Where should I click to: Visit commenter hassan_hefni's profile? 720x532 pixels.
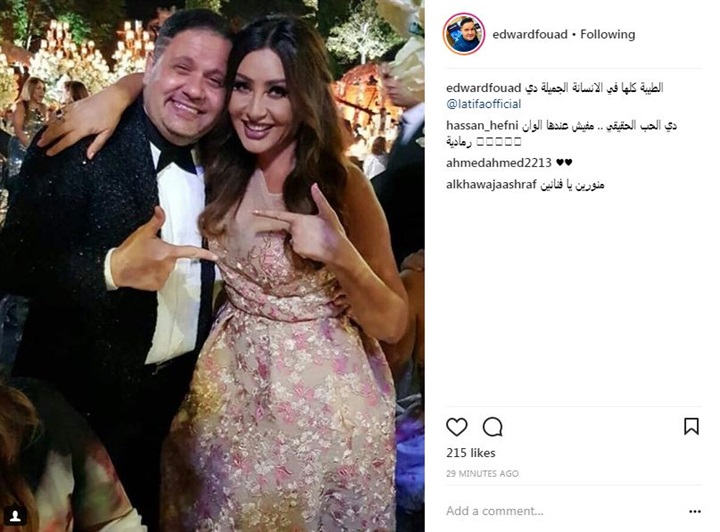coord(481,125)
